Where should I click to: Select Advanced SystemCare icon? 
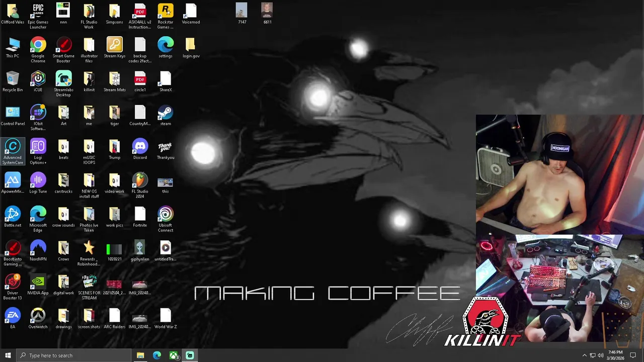(13, 151)
